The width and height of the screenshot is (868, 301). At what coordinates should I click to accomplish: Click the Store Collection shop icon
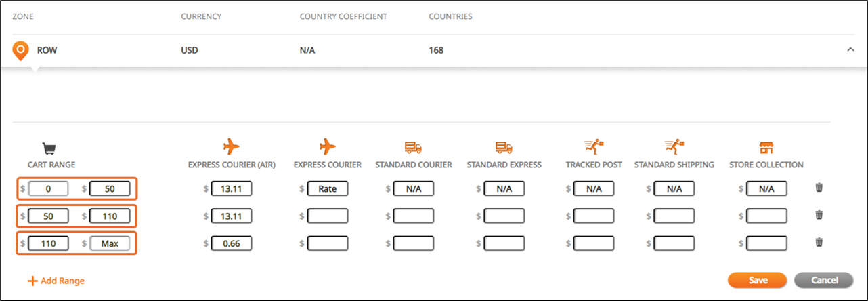(x=766, y=147)
